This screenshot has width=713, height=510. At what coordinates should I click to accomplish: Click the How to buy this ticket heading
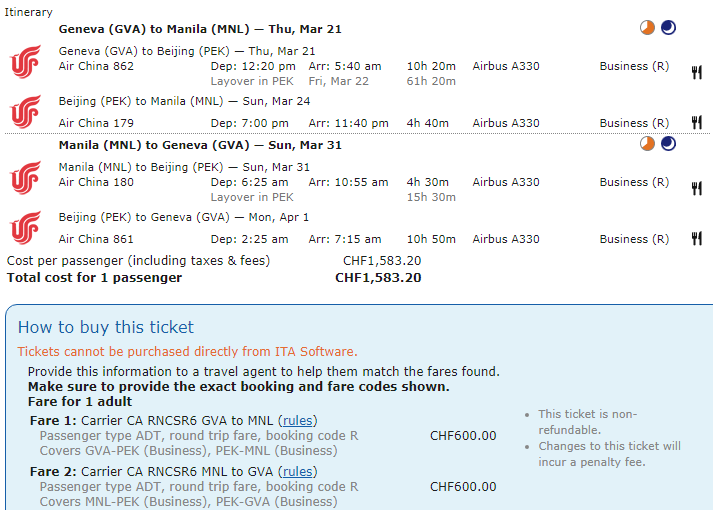pyautogui.click(x=106, y=328)
